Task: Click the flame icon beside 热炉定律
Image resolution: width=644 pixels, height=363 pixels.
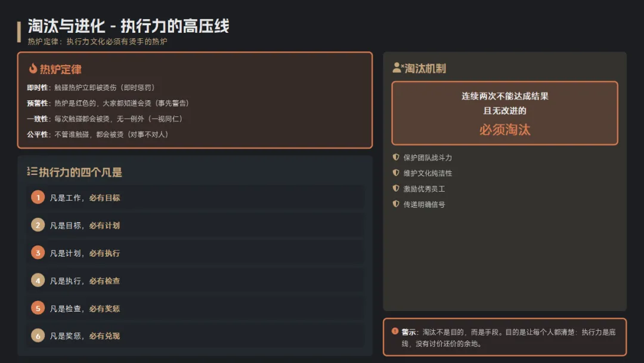Action: point(33,69)
